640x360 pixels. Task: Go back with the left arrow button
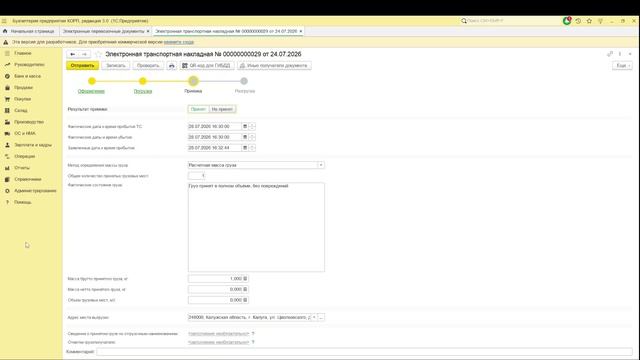pos(73,54)
